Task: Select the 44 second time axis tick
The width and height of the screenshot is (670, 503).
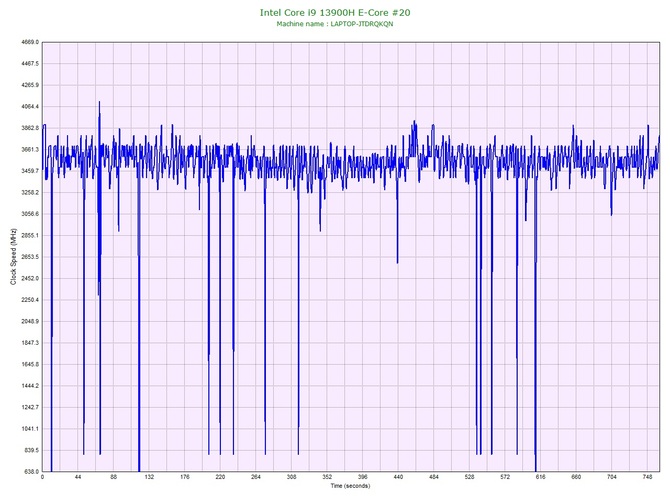Action: click(78, 478)
